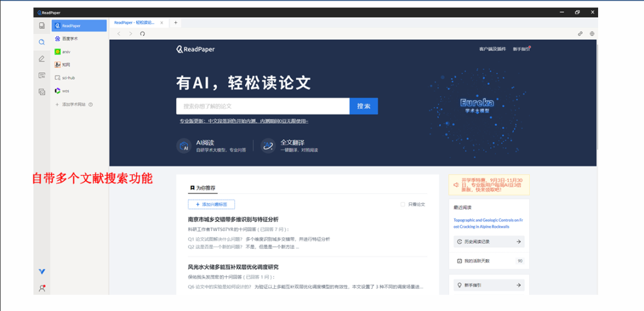Image resolution: width=644 pixels, height=311 pixels.
Task: Click the 开学季特惠 promotion banner
Action: click(x=489, y=184)
